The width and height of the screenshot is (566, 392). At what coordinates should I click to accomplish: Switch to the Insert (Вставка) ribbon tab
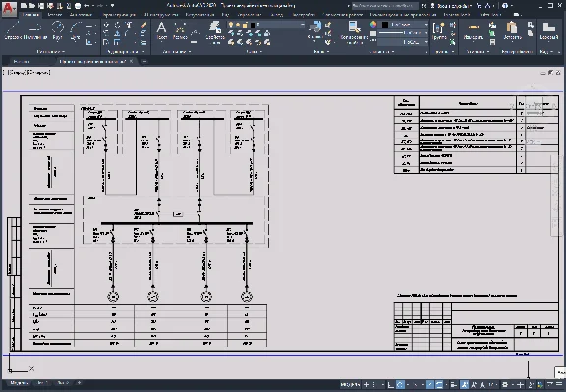(x=54, y=15)
